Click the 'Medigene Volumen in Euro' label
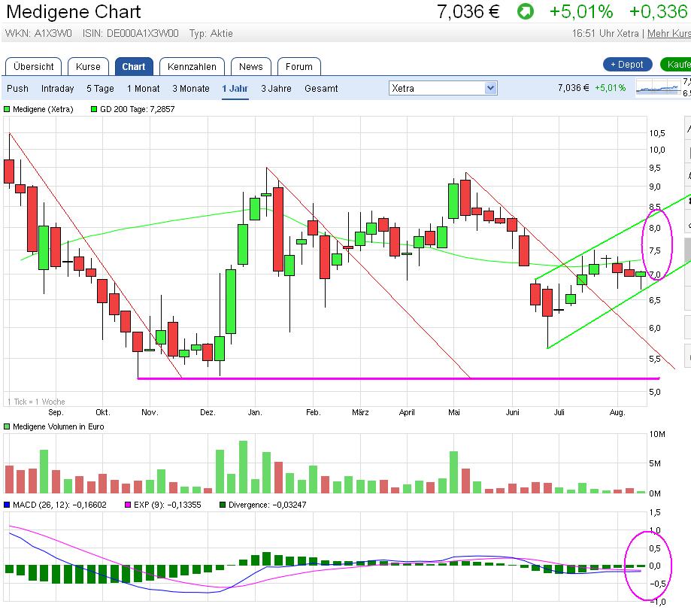The height and width of the screenshot is (616, 691). [x=58, y=426]
